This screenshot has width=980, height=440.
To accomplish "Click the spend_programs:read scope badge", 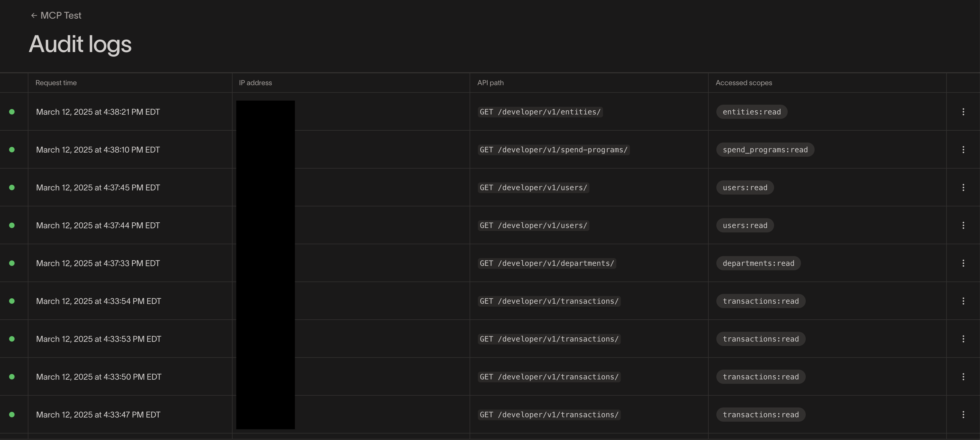I will (x=765, y=149).
